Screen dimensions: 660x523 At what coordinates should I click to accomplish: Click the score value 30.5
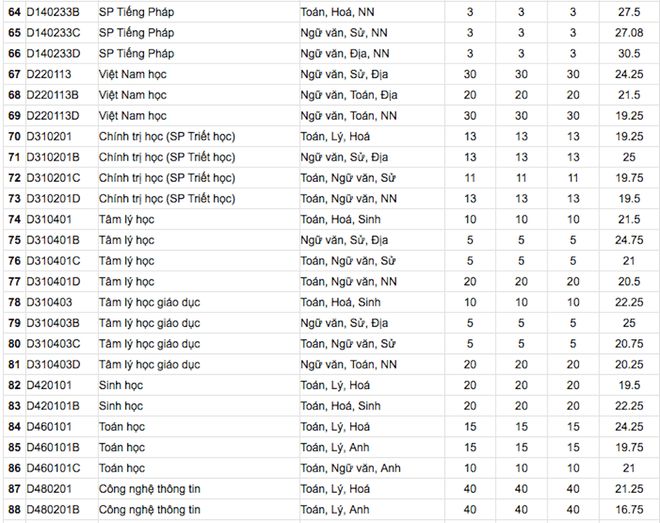(x=629, y=52)
